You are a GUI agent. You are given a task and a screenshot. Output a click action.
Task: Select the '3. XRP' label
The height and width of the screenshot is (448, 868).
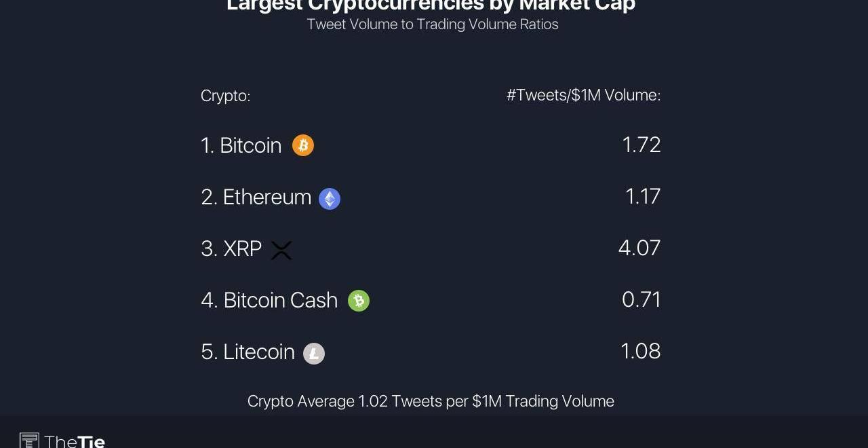coord(231,248)
